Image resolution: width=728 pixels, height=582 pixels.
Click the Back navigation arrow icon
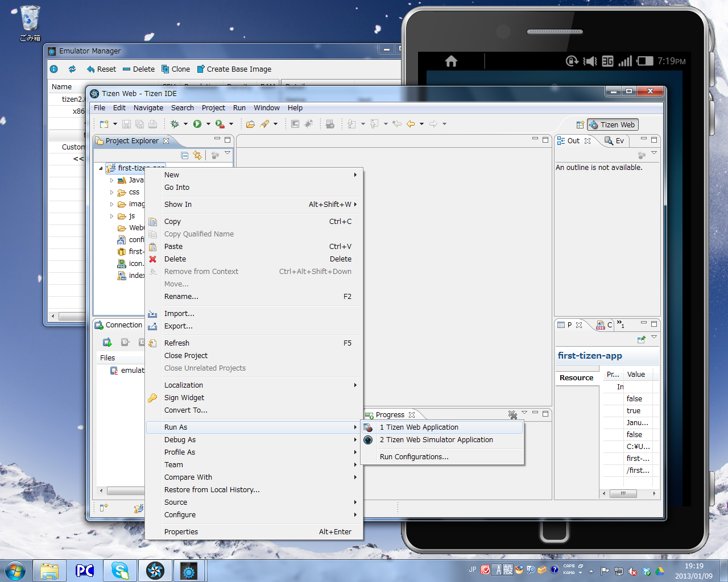411,124
